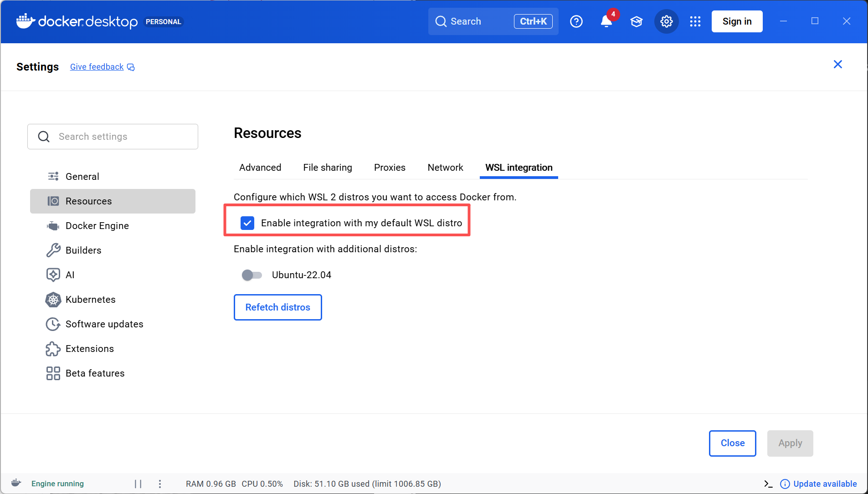
Task: Click the feedback speech bubble icon
Action: click(131, 67)
